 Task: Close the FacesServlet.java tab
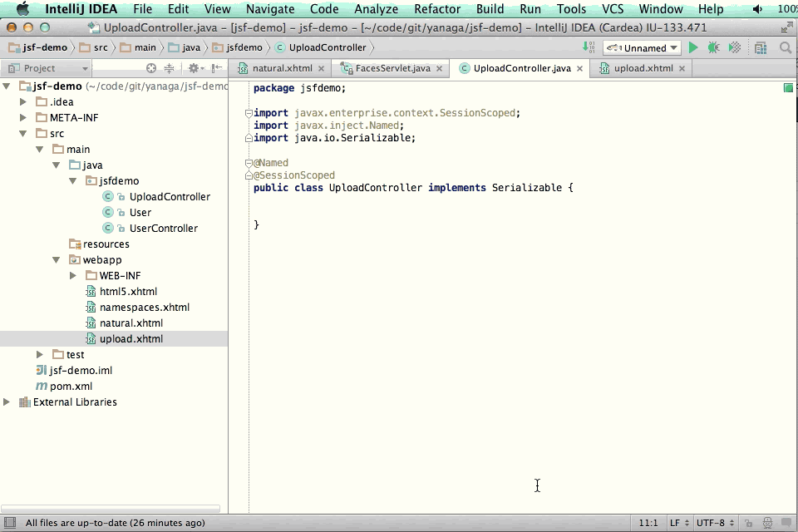tap(439, 69)
